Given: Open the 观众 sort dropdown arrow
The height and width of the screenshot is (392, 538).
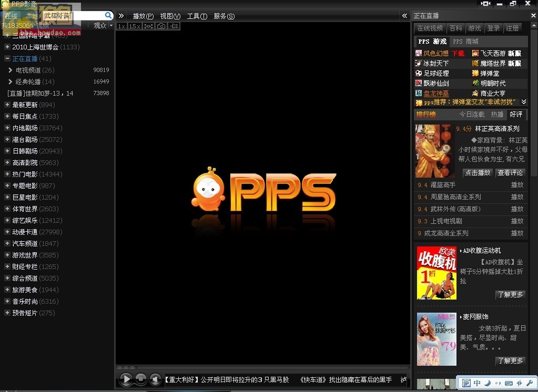Looking at the screenshot, I should tap(111, 26).
